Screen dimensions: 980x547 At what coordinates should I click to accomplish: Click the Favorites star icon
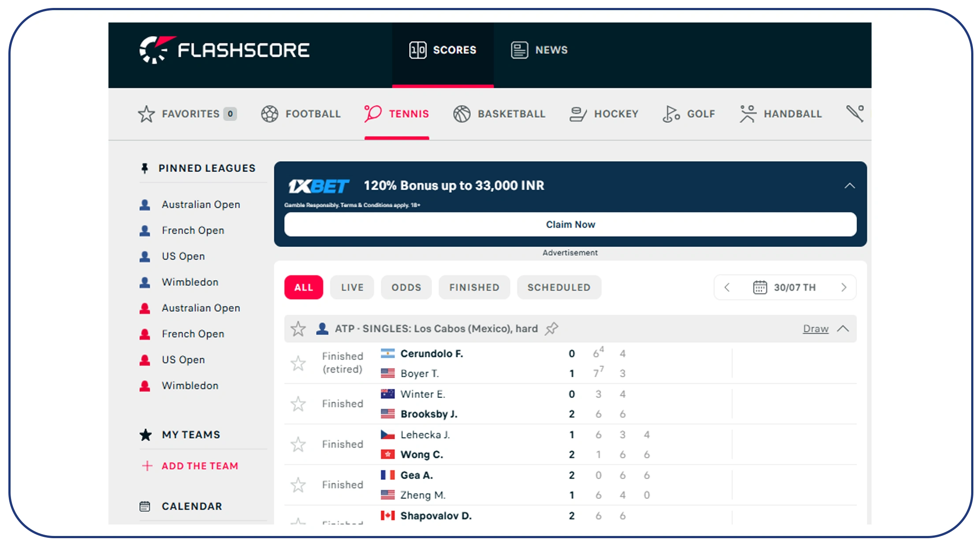click(x=146, y=114)
